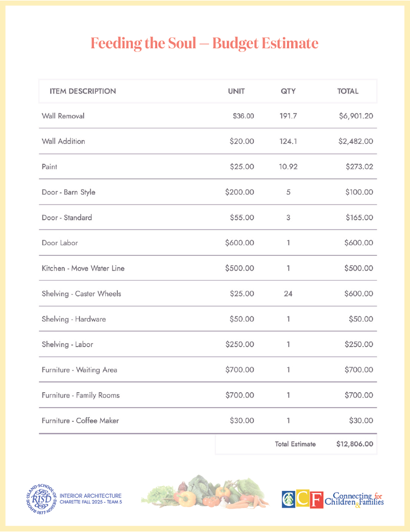Click the yellow C block in CCF logo
The image size is (410, 532).
click(303, 499)
